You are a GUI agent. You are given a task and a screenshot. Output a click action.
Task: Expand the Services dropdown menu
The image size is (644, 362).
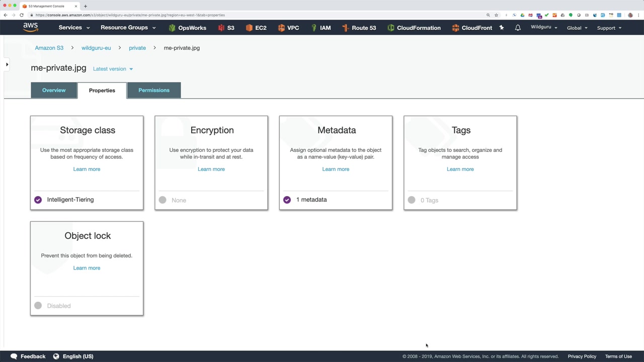coord(74,28)
